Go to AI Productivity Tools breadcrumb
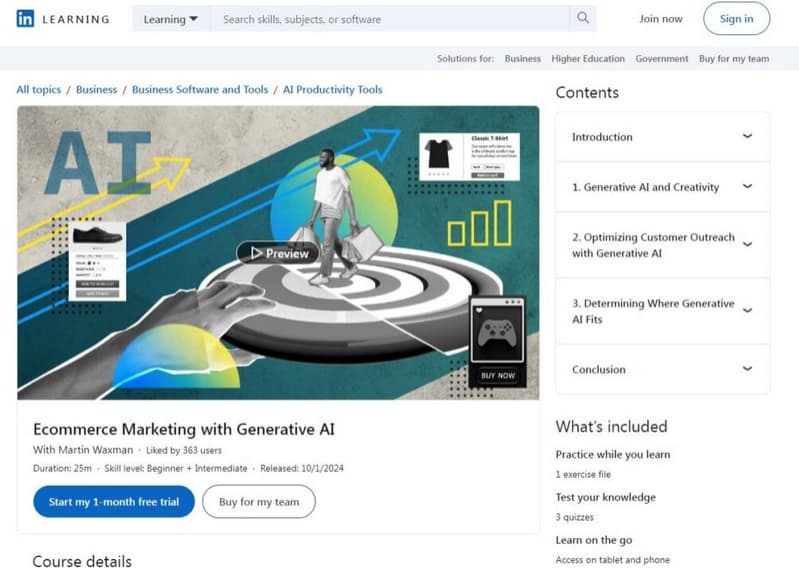799x568 pixels. tap(332, 90)
